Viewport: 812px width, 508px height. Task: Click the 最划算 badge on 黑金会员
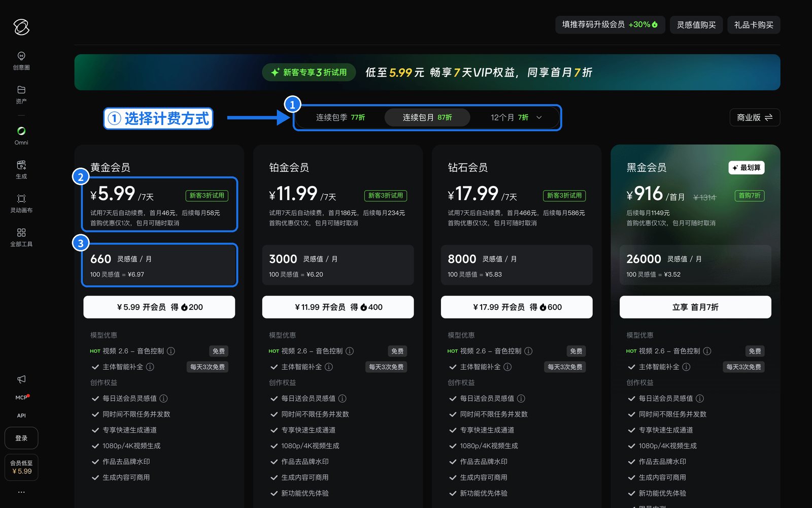pyautogui.click(x=747, y=168)
